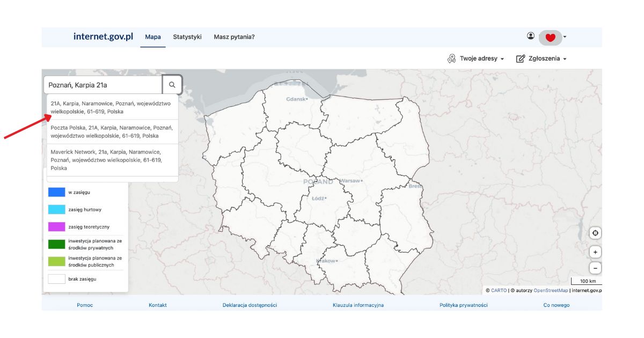Click the red heart avatar
This screenshot has height=338, width=644.
coord(550,38)
